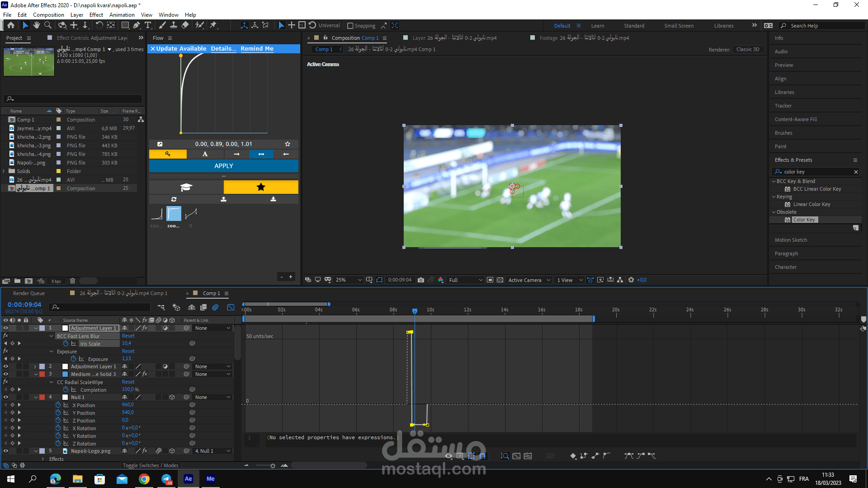Click the timeline zoom slider handle
The width and height of the screenshot is (868, 488).
pyautogui.click(x=273, y=466)
